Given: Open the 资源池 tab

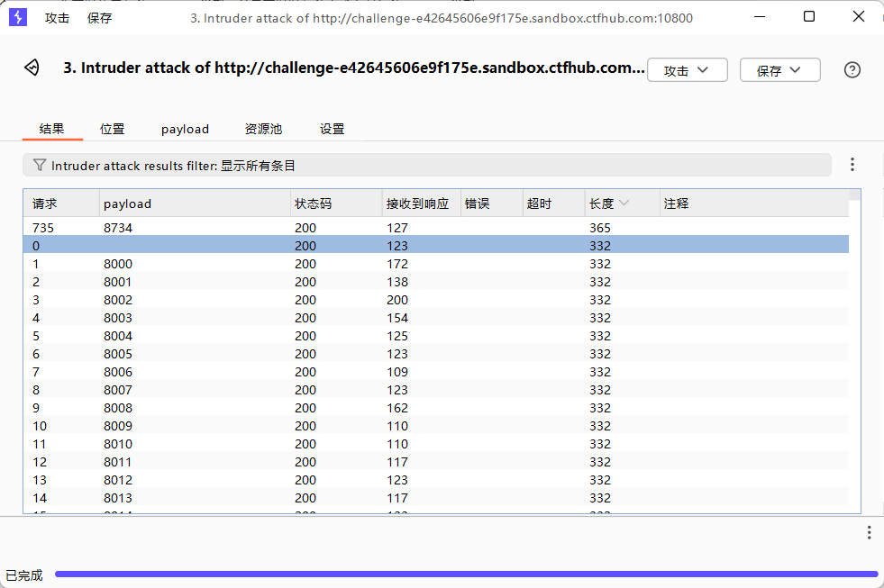Looking at the screenshot, I should tap(263, 129).
